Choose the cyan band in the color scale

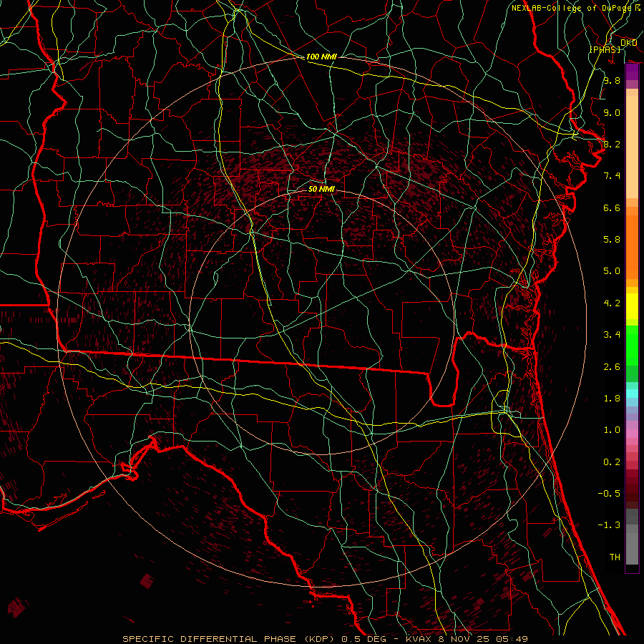pyautogui.click(x=632, y=392)
